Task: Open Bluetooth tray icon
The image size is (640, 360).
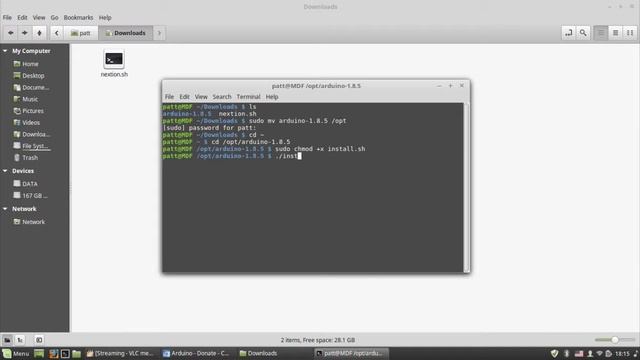Action: coord(567,353)
